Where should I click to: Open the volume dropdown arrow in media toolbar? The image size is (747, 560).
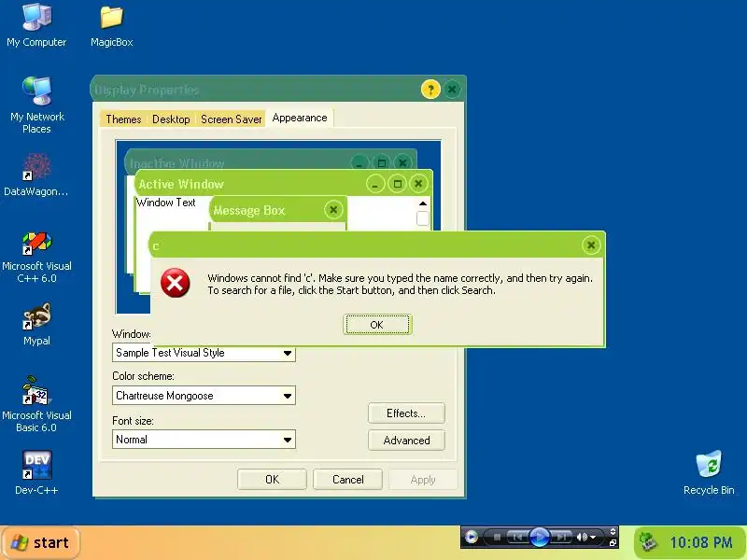tap(593, 538)
